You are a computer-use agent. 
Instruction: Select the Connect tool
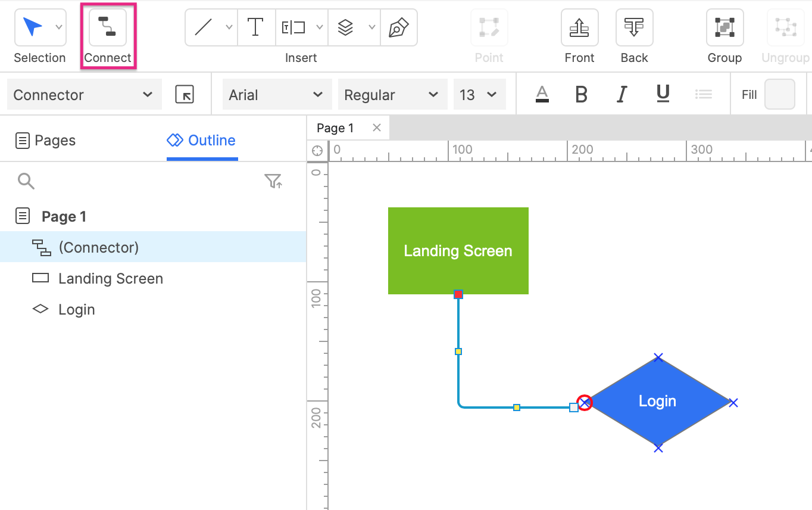click(107, 28)
